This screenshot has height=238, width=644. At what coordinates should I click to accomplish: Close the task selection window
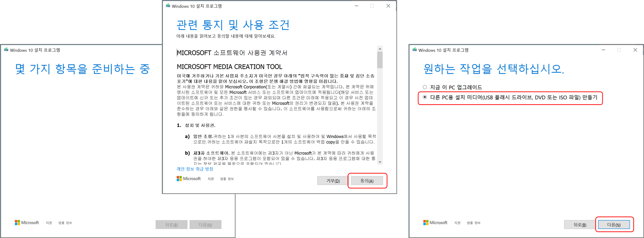coord(635,50)
